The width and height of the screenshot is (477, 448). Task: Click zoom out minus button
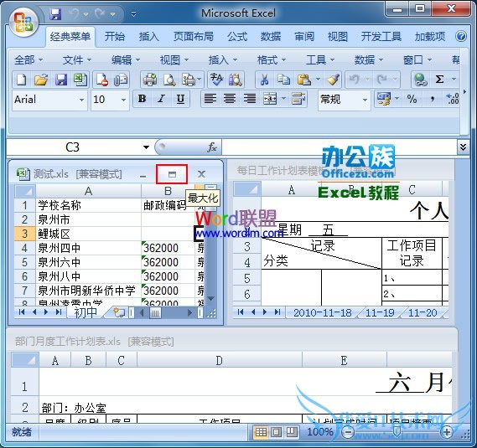click(x=348, y=432)
